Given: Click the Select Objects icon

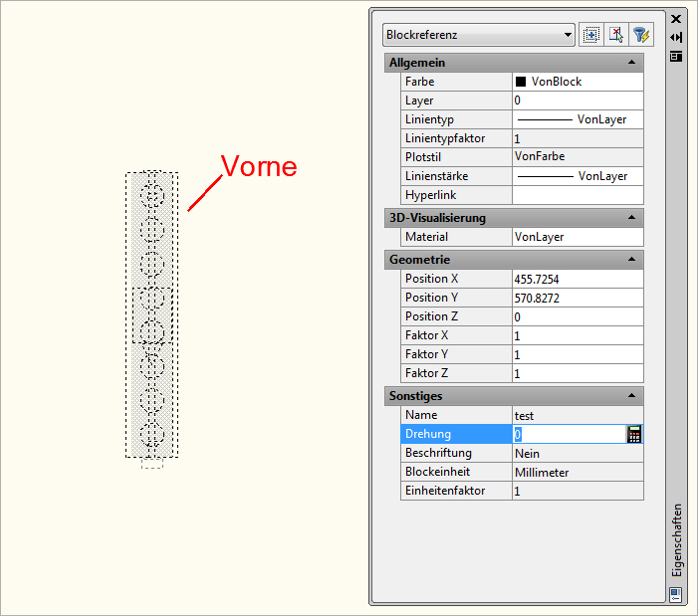Looking at the screenshot, I should [617, 35].
